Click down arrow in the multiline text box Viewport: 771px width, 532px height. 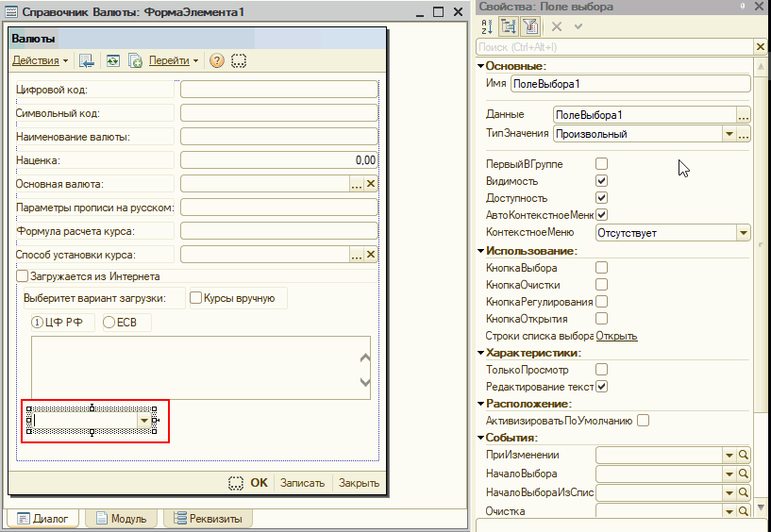click(365, 381)
